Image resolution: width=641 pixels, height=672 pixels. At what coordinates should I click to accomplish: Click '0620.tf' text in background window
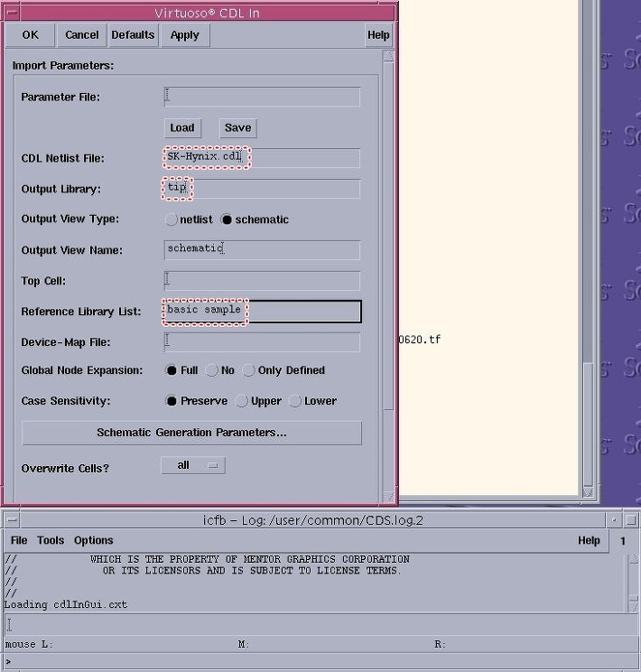[x=420, y=340]
